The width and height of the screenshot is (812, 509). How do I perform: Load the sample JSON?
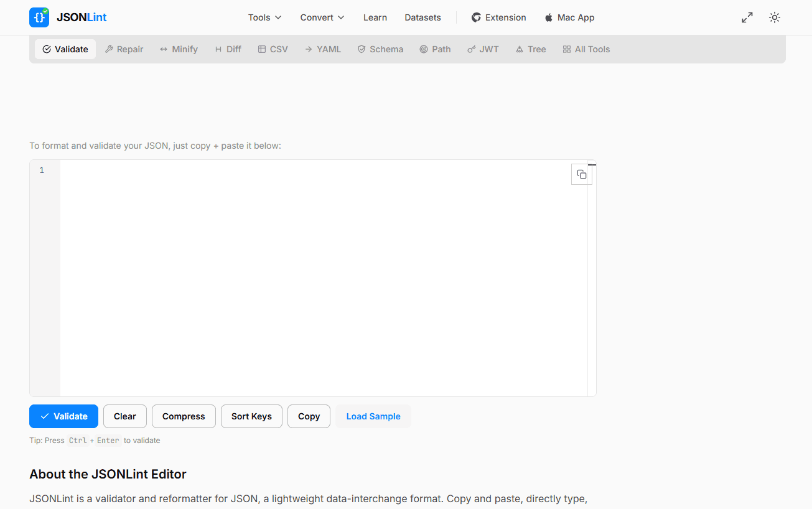point(373,416)
